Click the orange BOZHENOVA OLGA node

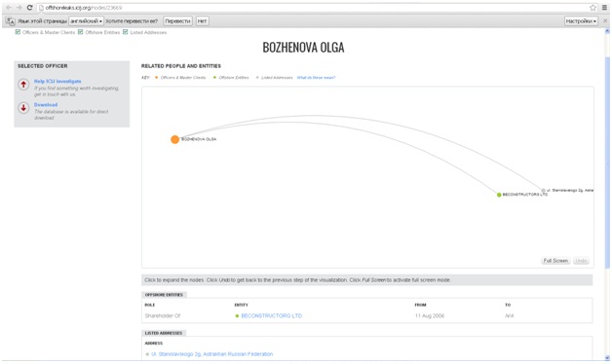174,139
